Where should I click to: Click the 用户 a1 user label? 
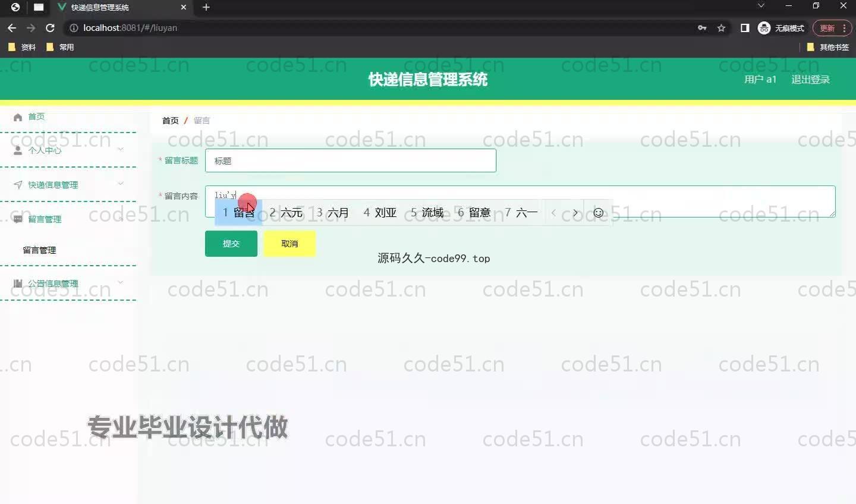pos(760,80)
